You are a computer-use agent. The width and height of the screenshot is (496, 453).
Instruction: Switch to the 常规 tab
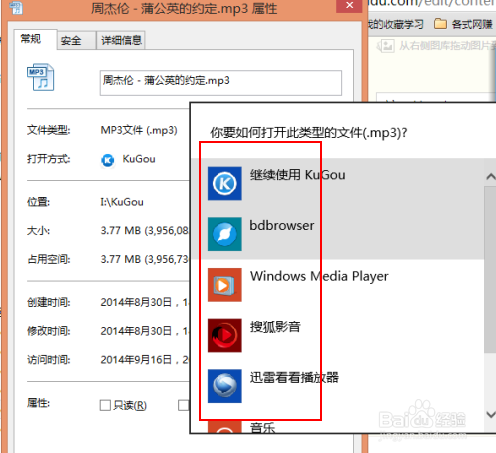pos(35,39)
